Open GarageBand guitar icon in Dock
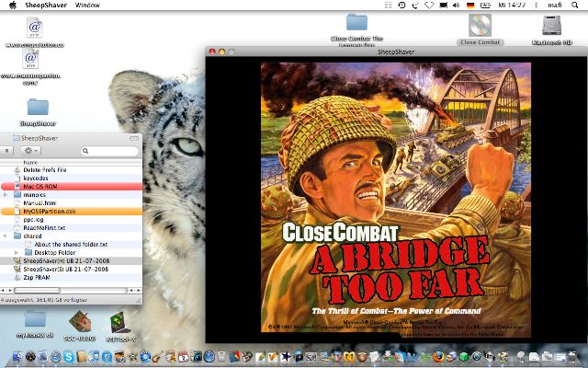This screenshot has width=588, height=368. pos(158,356)
